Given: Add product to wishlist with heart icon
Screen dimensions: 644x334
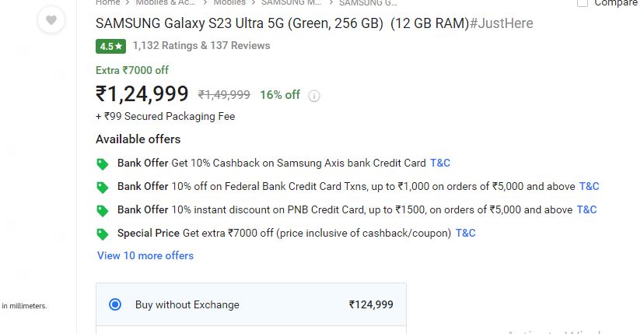Looking at the screenshot, I should click(x=51, y=19).
